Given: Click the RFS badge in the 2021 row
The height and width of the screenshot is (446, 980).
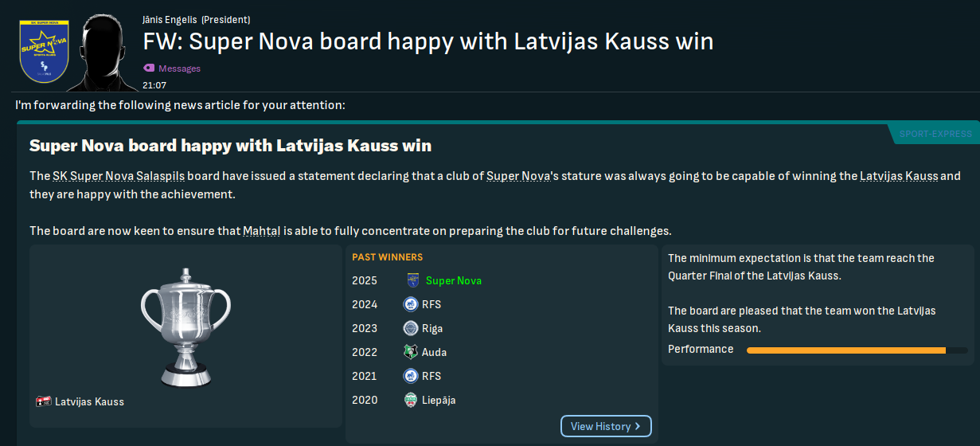Looking at the screenshot, I should pos(411,376).
